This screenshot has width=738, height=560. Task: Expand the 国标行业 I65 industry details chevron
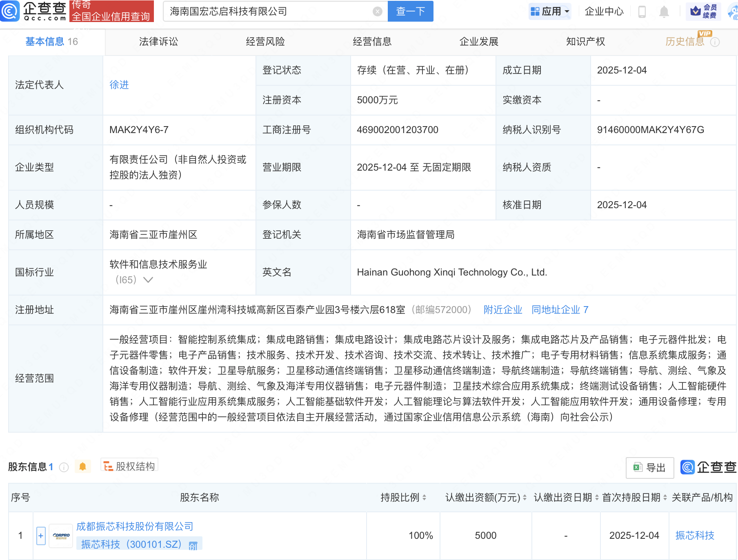point(149,280)
